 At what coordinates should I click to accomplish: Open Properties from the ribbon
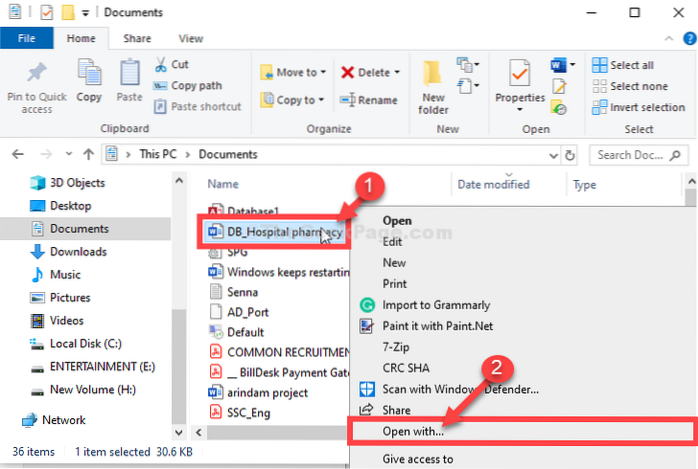[518, 78]
